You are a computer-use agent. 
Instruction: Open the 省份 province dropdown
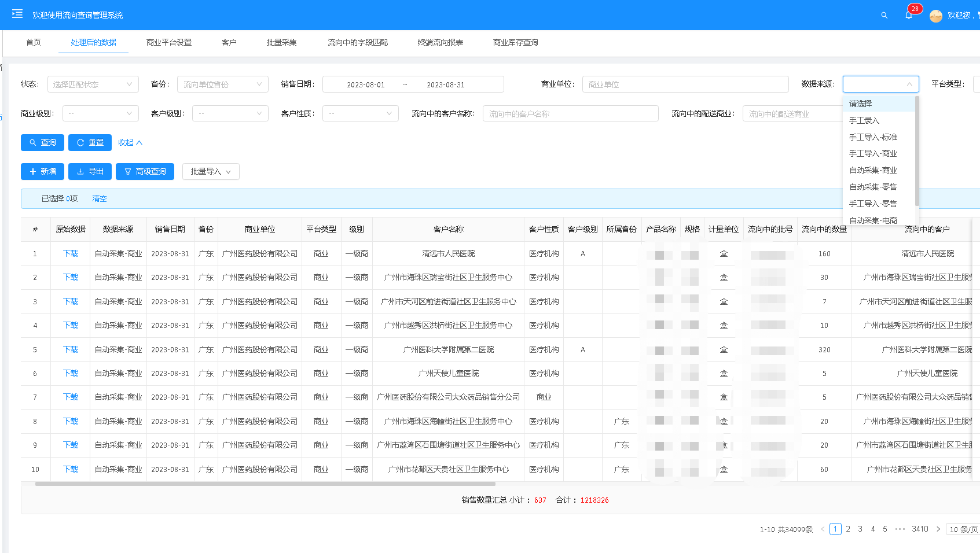coord(223,84)
